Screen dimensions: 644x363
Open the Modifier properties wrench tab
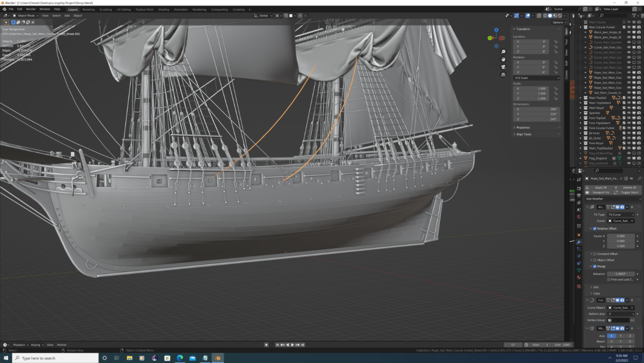tap(579, 242)
